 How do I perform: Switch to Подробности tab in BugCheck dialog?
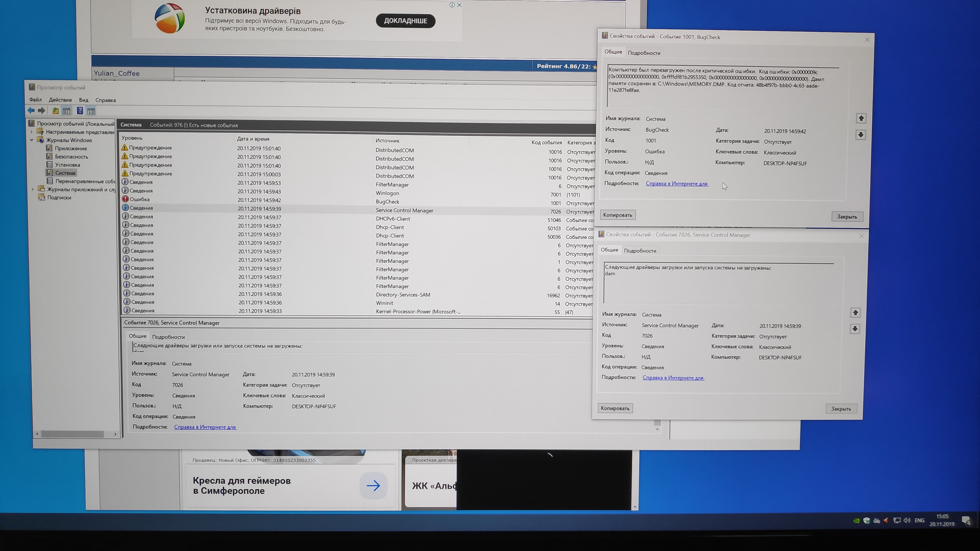(x=644, y=53)
